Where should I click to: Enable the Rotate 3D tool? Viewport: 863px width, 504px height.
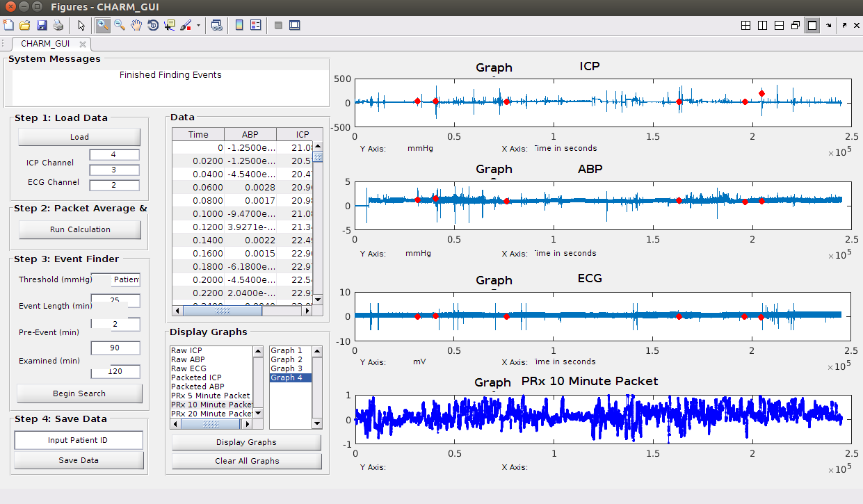point(153,26)
